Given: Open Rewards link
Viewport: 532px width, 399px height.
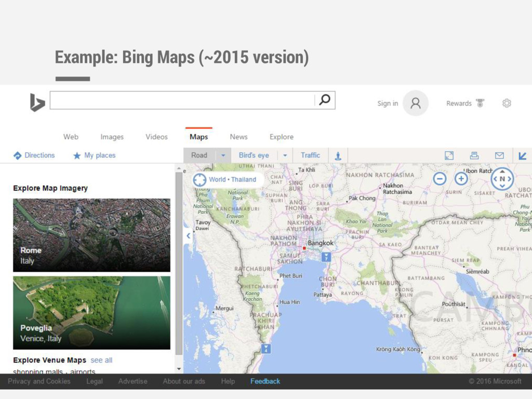Looking at the screenshot, I should pos(459,103).
